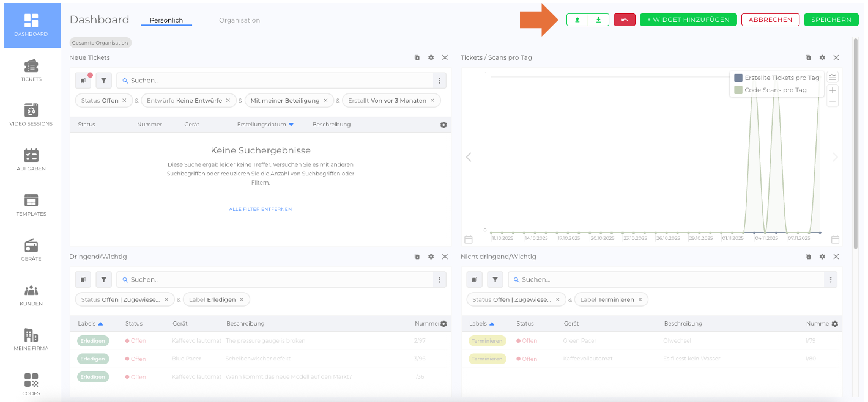
Task: Select the Persönlich tab
Action: 166,20
